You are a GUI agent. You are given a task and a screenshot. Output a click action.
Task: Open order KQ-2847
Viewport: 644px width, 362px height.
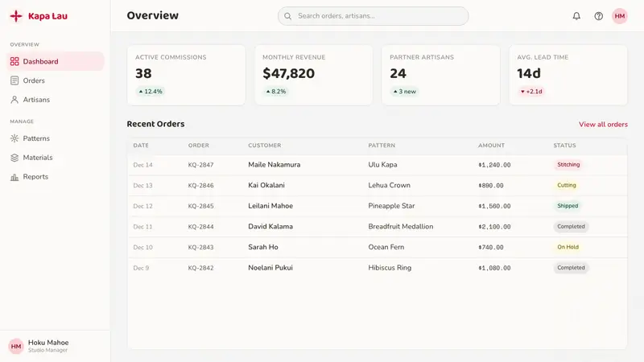(200, 165)
